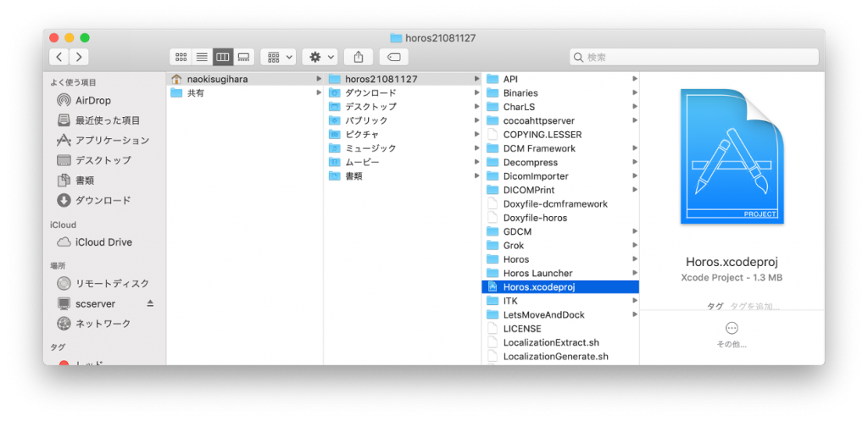Switch to gallery view

243,57
